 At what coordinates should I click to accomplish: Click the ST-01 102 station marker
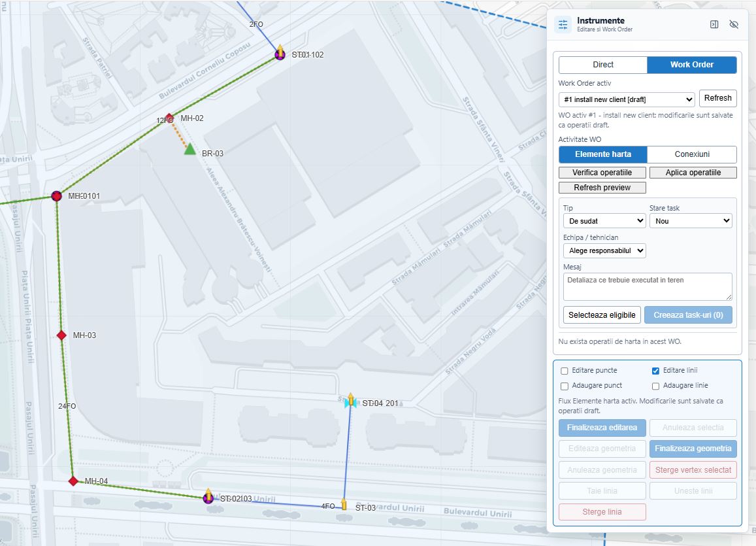280,53
